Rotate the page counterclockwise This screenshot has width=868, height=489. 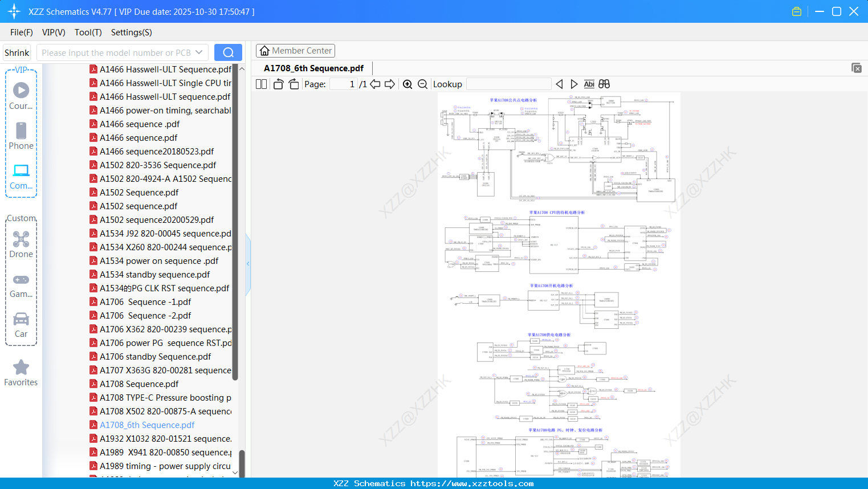278,84
